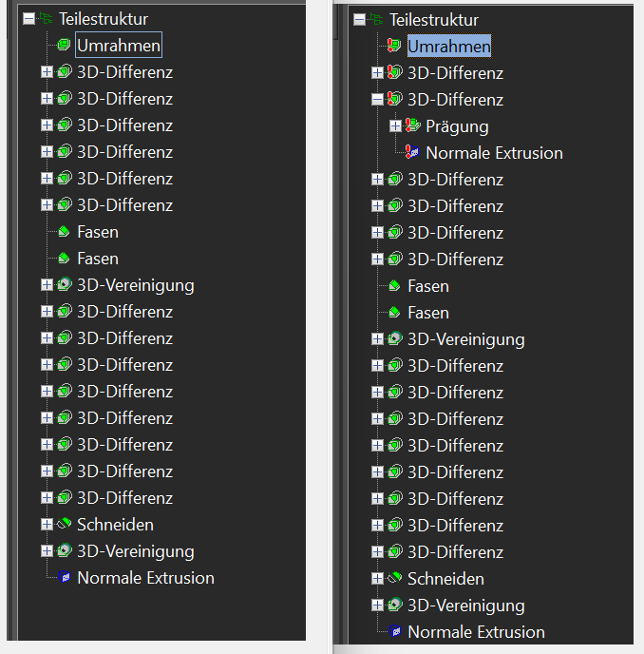Click second Fasen chamfer icon in left tree
644x654 pixels.
click(x=64, y=259)
